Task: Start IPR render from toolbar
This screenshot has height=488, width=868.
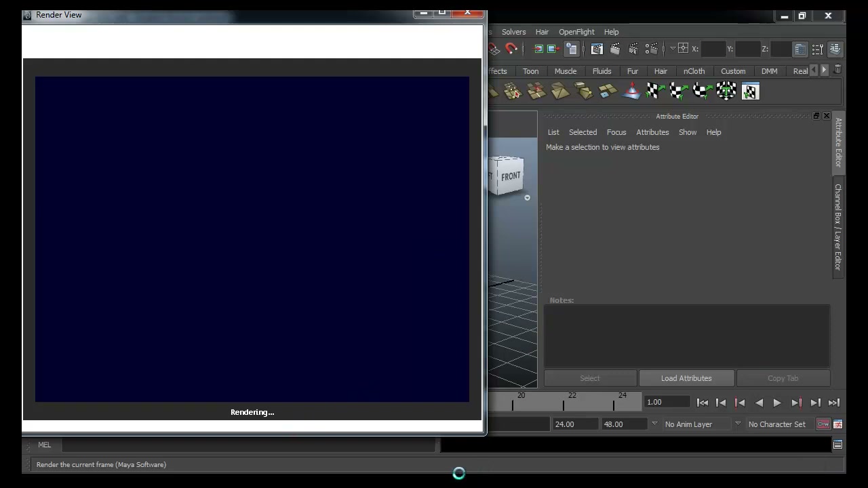Action: tap(633, 49)
